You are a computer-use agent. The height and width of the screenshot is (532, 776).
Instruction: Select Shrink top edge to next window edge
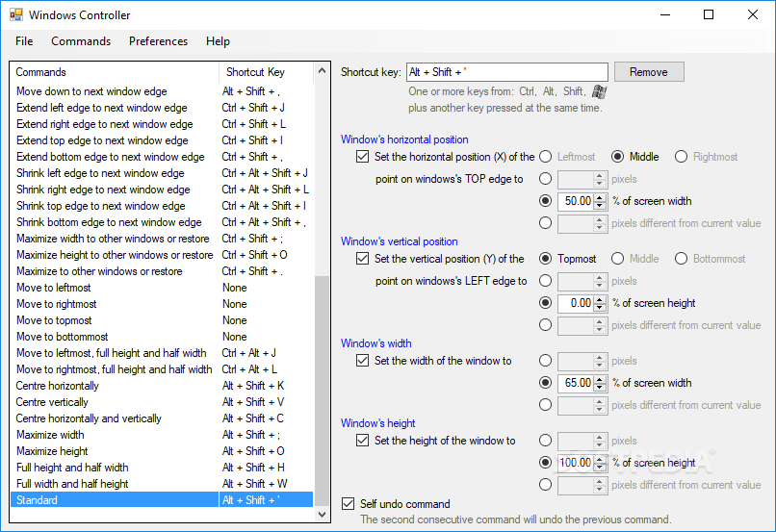pos(162,206)
